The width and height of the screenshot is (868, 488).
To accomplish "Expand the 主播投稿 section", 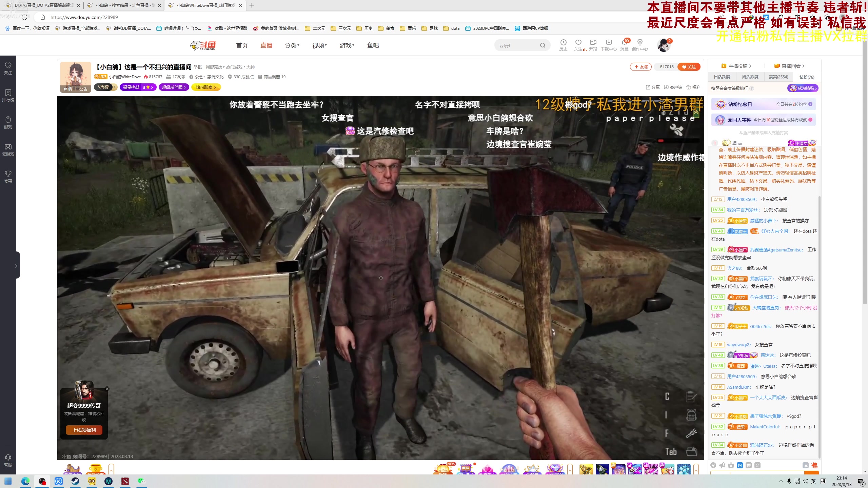I will pos(736,66).
